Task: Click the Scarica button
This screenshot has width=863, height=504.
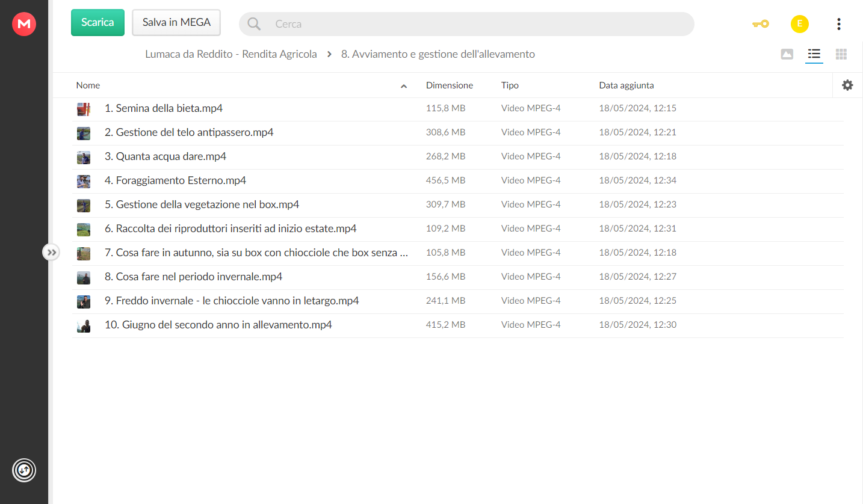Action: tap(97, 22)
